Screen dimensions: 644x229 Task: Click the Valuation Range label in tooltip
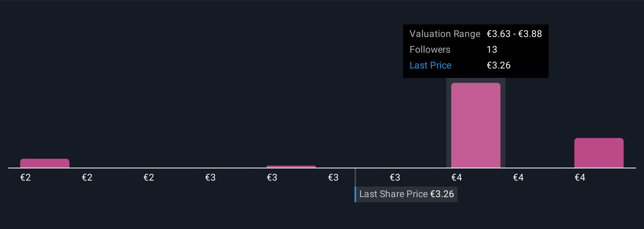pyautogui.click(x=445, y=34)
